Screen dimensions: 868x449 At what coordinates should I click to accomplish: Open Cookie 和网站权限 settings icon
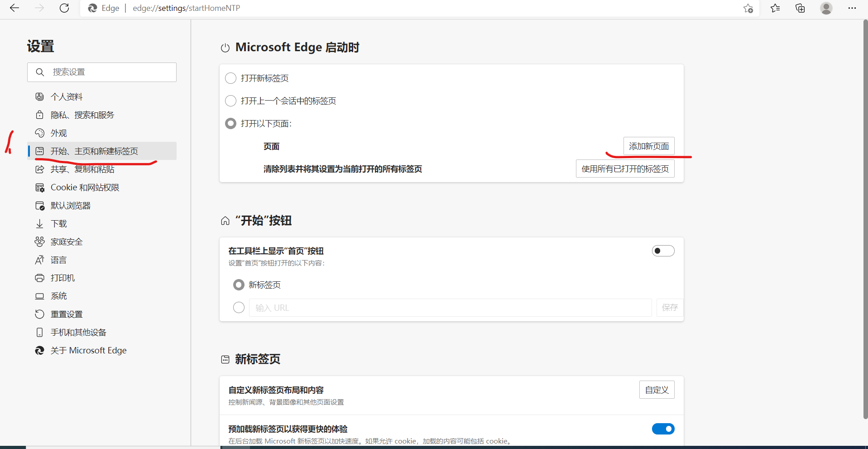click(39, 187)
